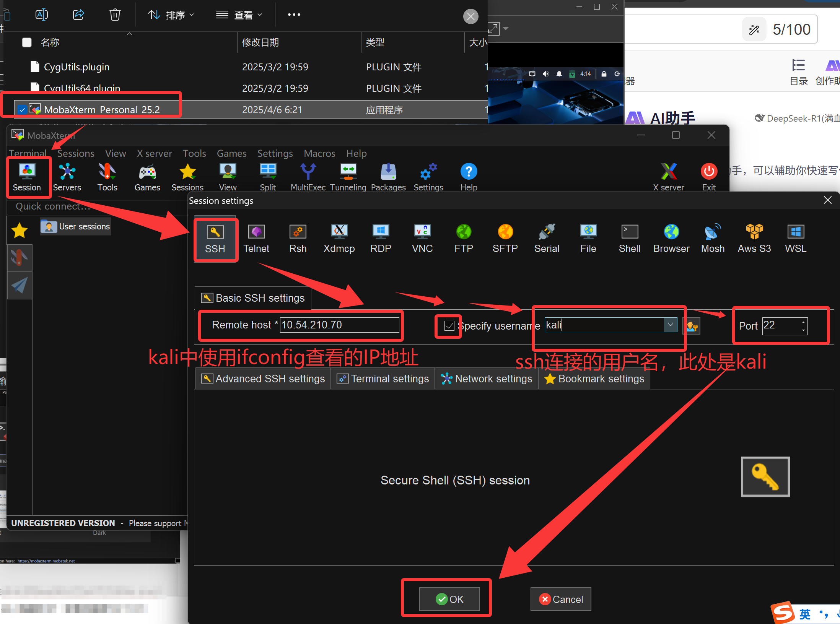Open the 排序 sort dropdown
The width and height of the screenshot is (840, 624).
(x=171, y=15)
